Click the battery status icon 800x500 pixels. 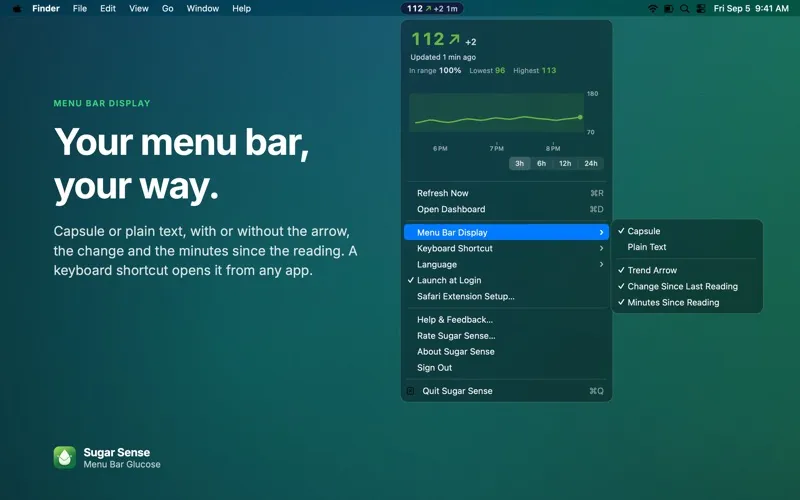click(x=668, y=9)
